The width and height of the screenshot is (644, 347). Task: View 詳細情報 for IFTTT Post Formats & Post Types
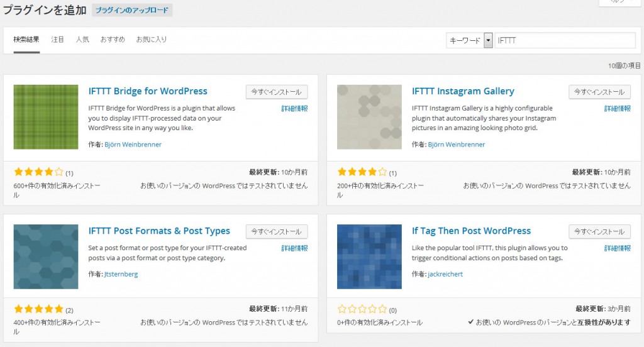click(294, 248)
